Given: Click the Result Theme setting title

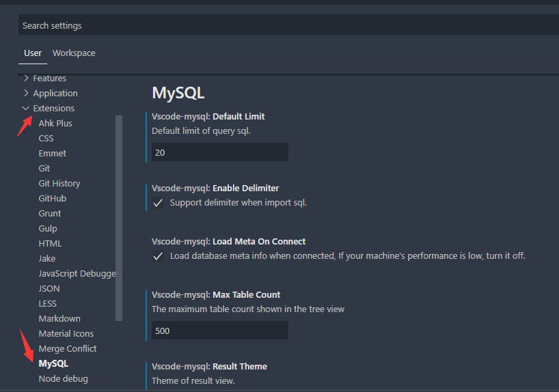Looking at the screenshot, I should tap(209, 367).
